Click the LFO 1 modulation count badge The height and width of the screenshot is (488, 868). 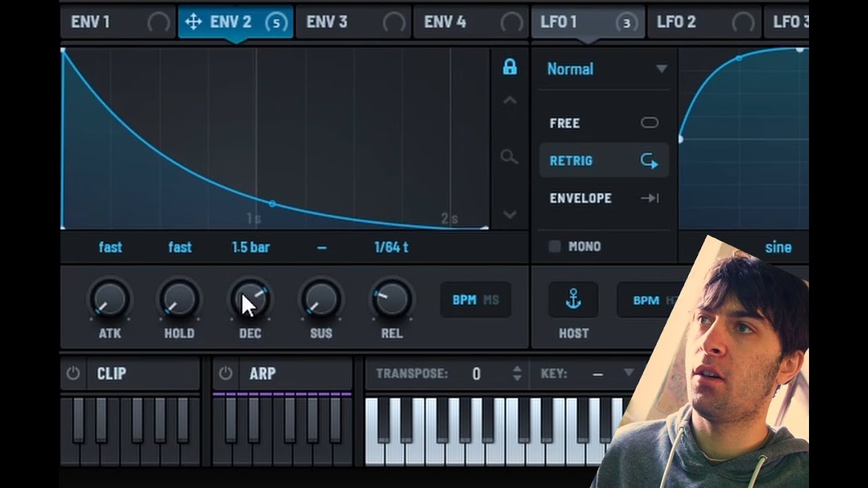[627, 22]
